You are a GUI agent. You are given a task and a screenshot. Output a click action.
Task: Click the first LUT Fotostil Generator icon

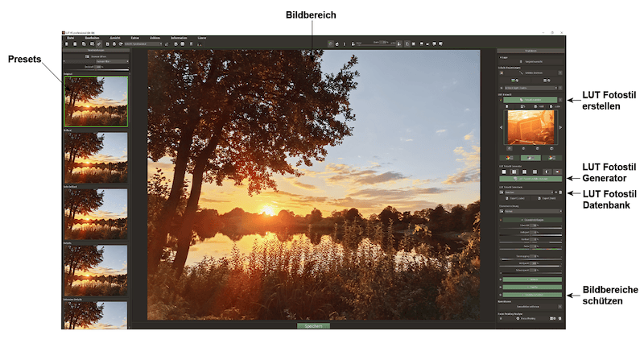click(505, 172)
